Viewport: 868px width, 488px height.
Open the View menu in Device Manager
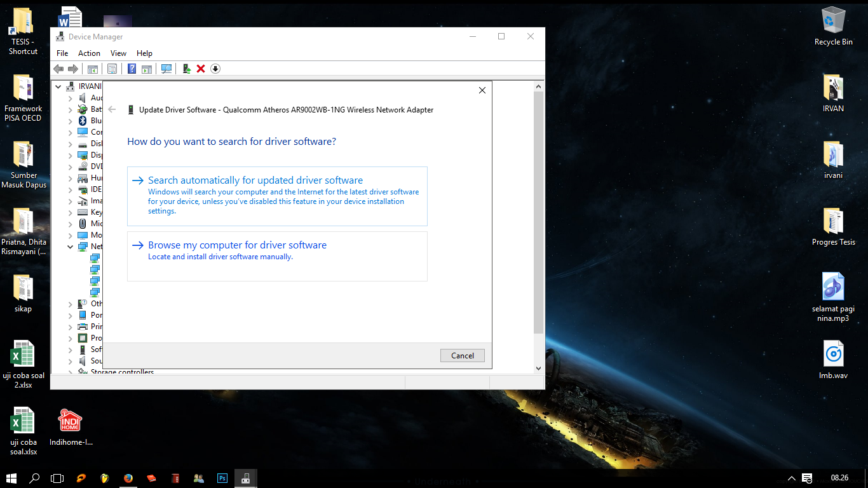[x=118, y=53]
